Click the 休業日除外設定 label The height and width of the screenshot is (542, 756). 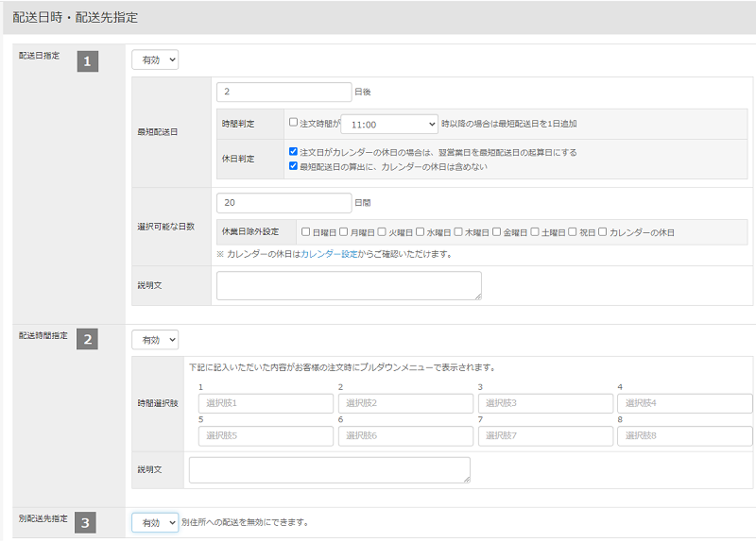[x=250, y=231]
